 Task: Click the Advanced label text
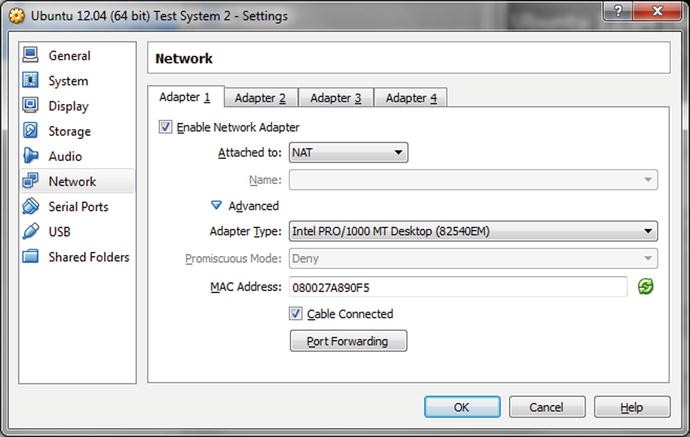253,206
